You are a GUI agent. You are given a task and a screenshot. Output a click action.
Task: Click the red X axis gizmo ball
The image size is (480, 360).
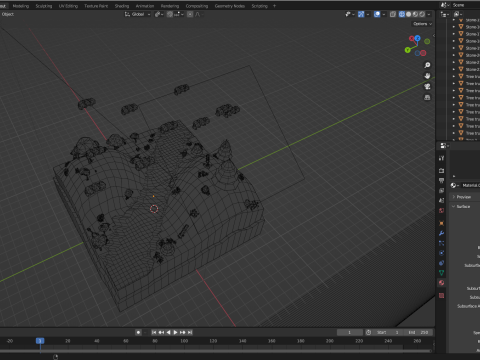(x=412, y=39)
